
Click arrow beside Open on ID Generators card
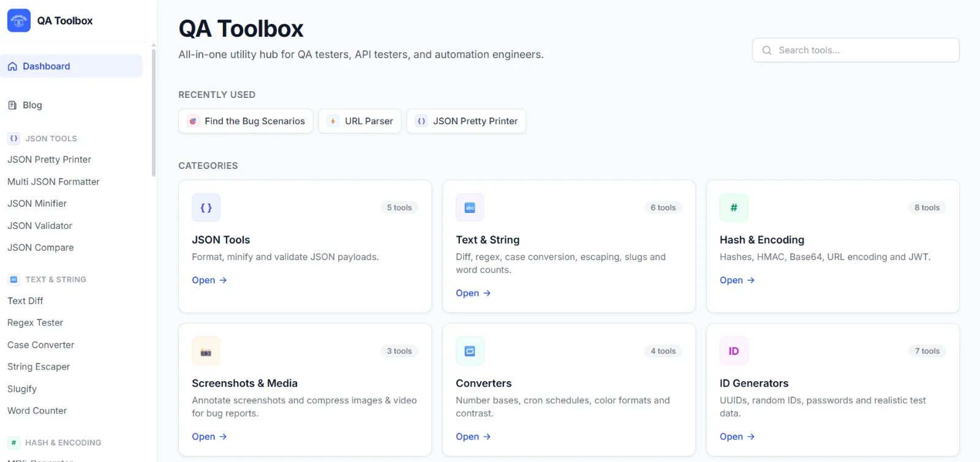pyautogui.click(x=751, y=437)
